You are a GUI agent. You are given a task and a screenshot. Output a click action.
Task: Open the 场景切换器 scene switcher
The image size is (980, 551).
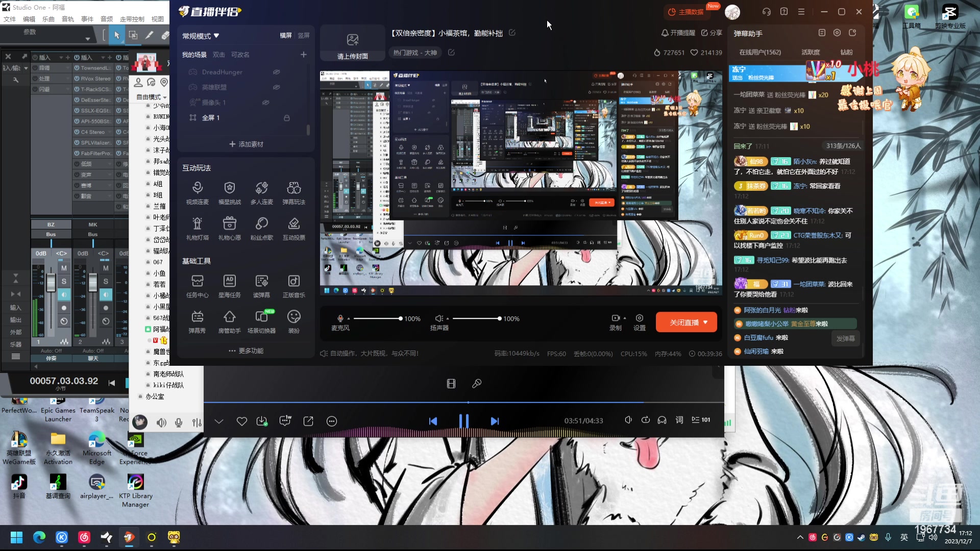261,322
